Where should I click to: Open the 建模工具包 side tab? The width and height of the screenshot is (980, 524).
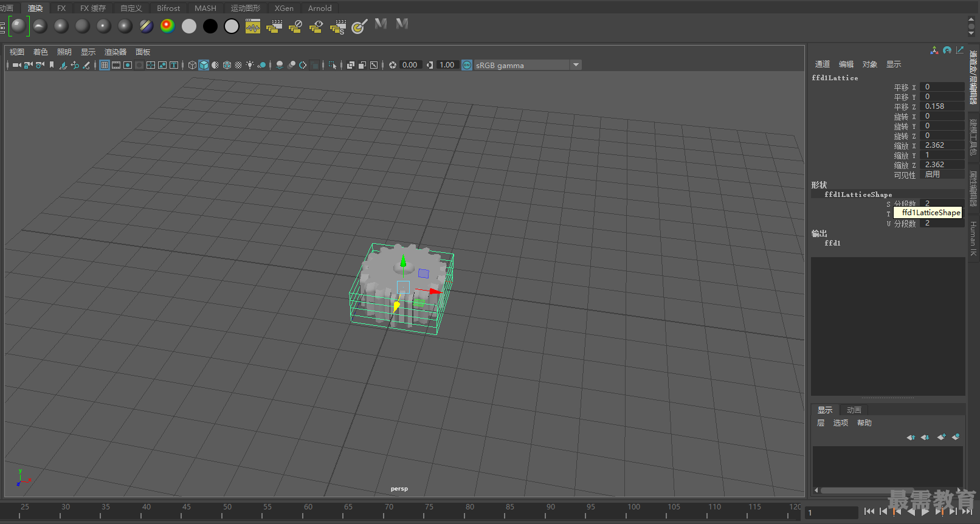click(973, 137)
